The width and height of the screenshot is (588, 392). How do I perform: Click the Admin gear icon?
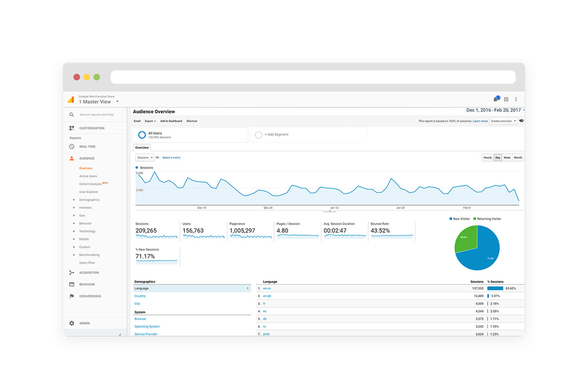(72, 323)
